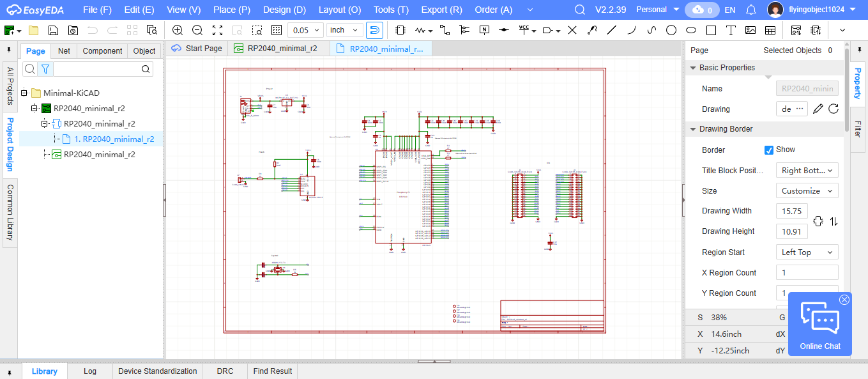This screenshot has width=868, height=379.
Task: Open notifications bell icon
Action: pos(751,10)
